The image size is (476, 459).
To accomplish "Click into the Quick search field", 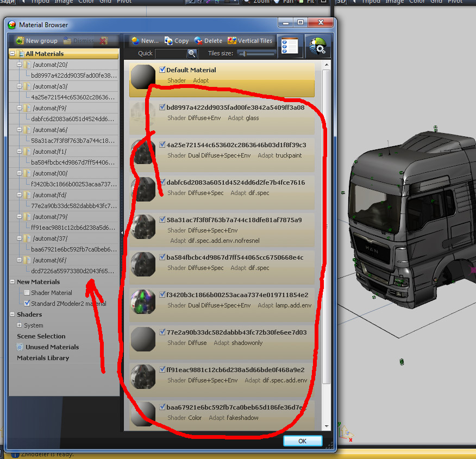I will 171,53.
